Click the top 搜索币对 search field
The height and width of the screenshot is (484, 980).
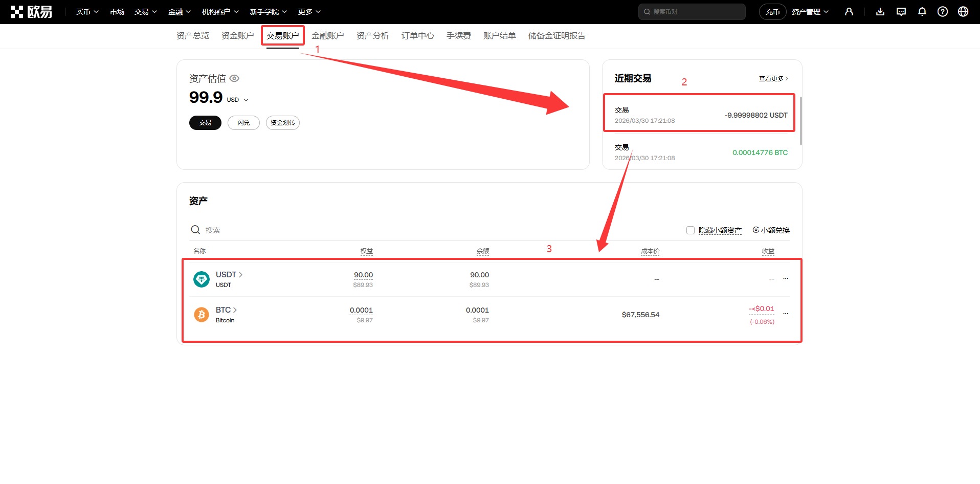(x=692, y=12)
